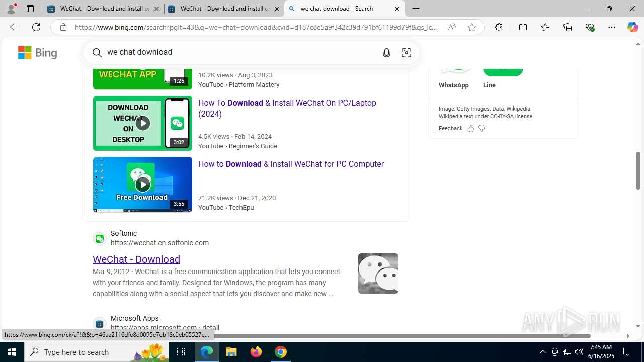Open Read aloud icon in address bar
Image resolution: width=644 pixels, height=362 pixels.
pyautogui.click(x=452, y=27)
